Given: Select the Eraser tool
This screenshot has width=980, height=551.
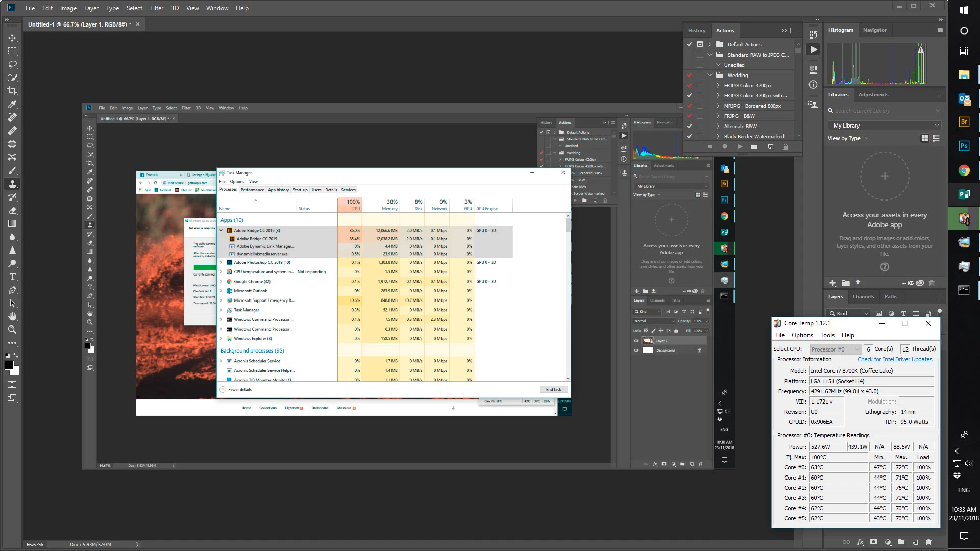Looking at the screenshot, I should click(x=12, y=210).
